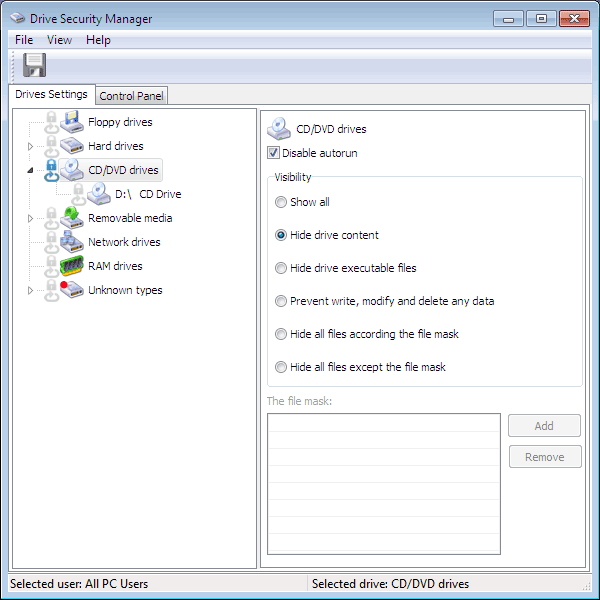Click the CD/DVD drives icon in right panel header
This screenshot has width=600, height=600.
click(279, 129)
